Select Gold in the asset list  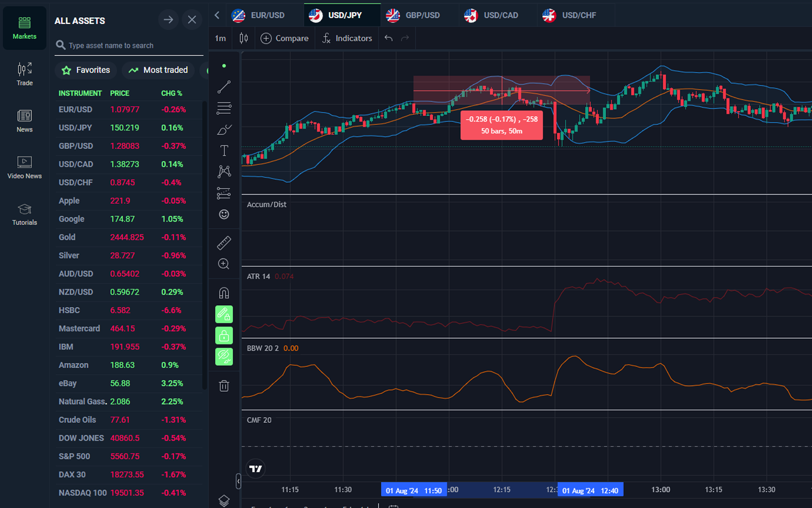click(x=129, y=237)
